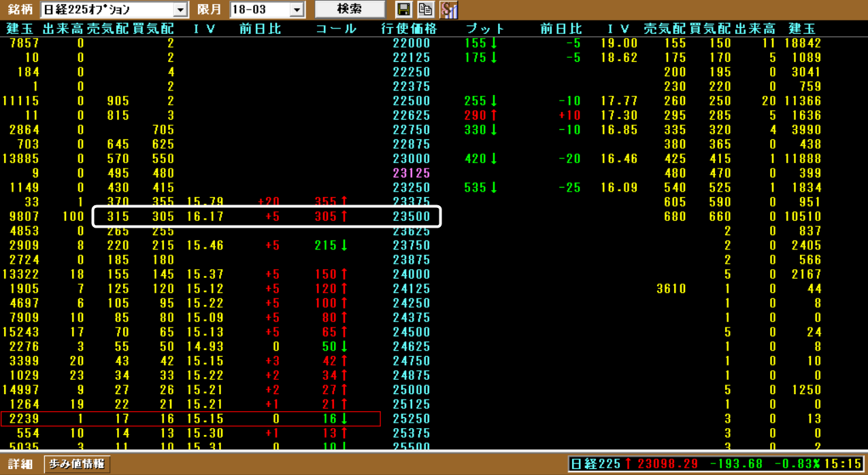Click the clock time 15:15
The width and height of the screenshot is (868, 475).
click(843, 464)
